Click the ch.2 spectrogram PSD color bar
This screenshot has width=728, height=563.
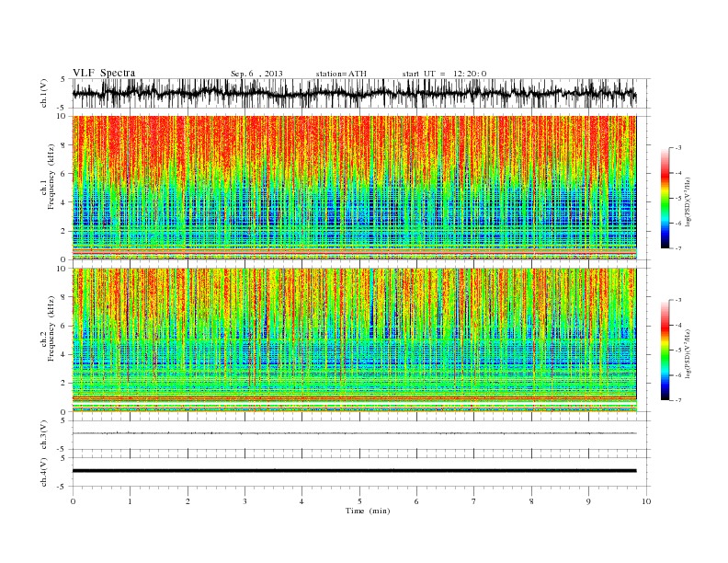coord(665,350)
